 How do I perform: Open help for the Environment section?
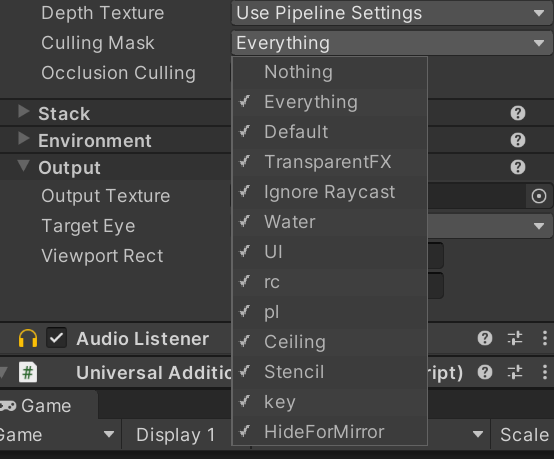[518, 140]
